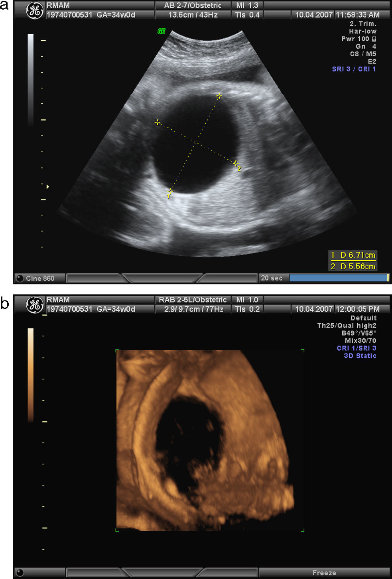Click the yellow focal zone triangle on depth scale
This screenshot has height=579, width=392.
48,187
